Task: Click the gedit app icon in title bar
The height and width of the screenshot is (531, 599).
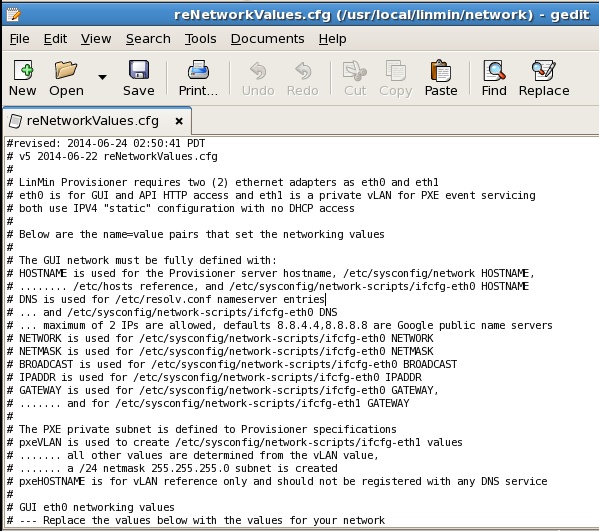Action: 13,15
